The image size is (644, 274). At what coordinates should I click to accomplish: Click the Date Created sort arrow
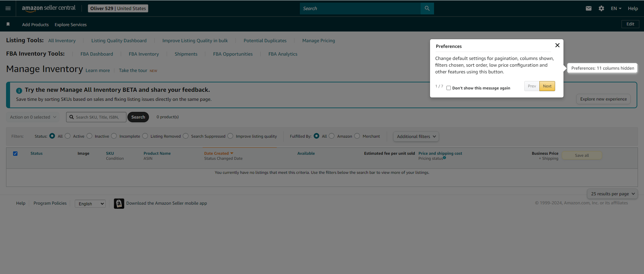232,153
